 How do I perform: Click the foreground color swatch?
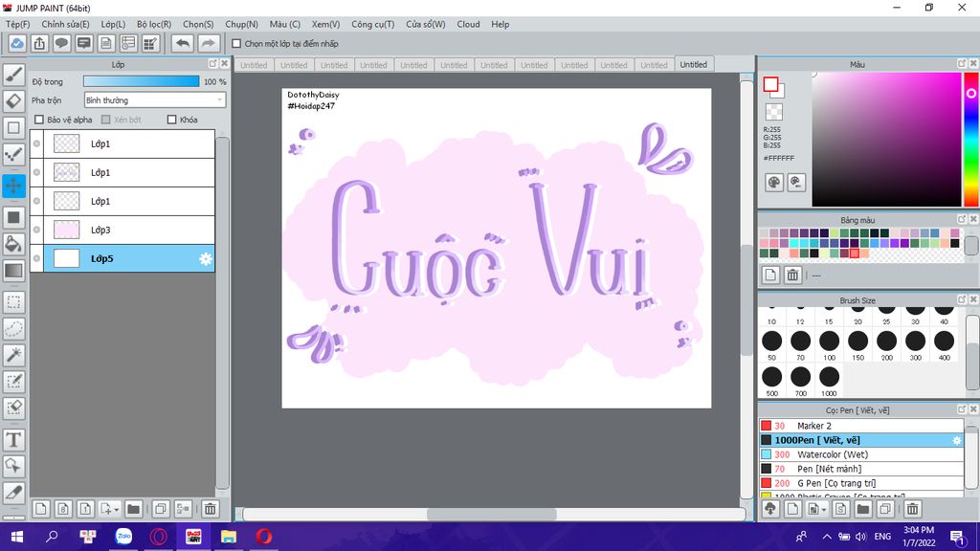point(770,84)
